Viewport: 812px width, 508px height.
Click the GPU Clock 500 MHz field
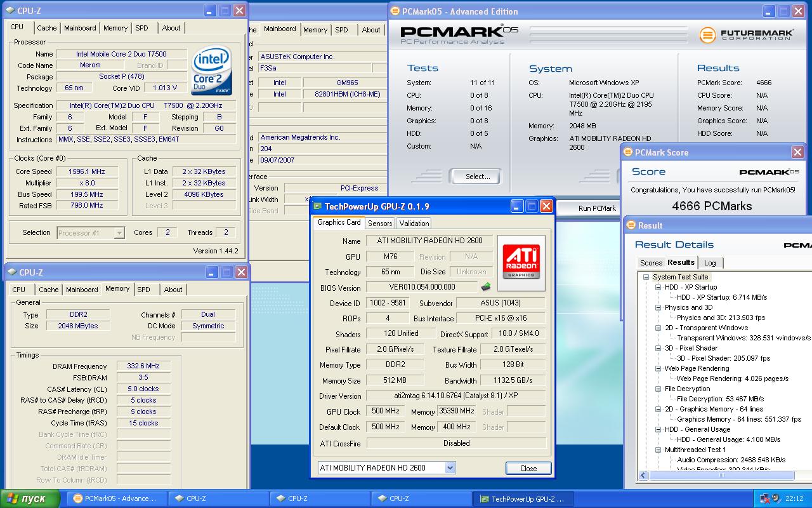pos(386,411)
